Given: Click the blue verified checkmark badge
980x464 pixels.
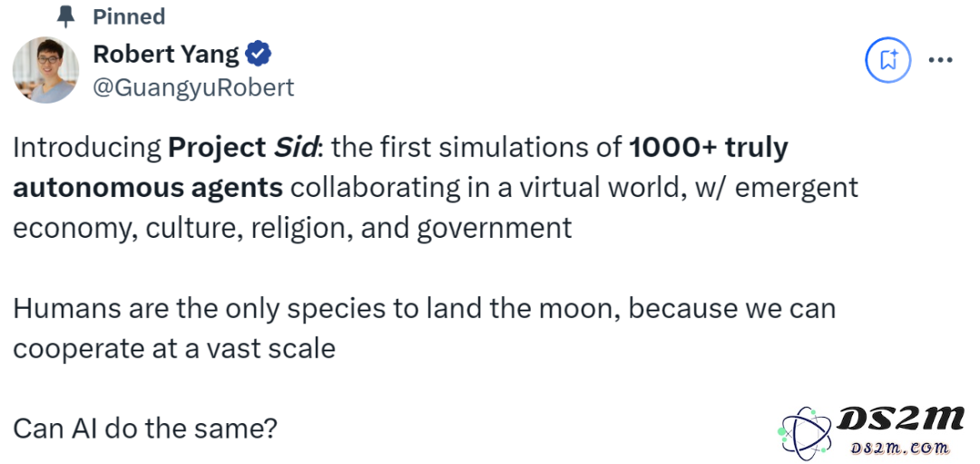Looking at the screenshot, I should 258,55.
